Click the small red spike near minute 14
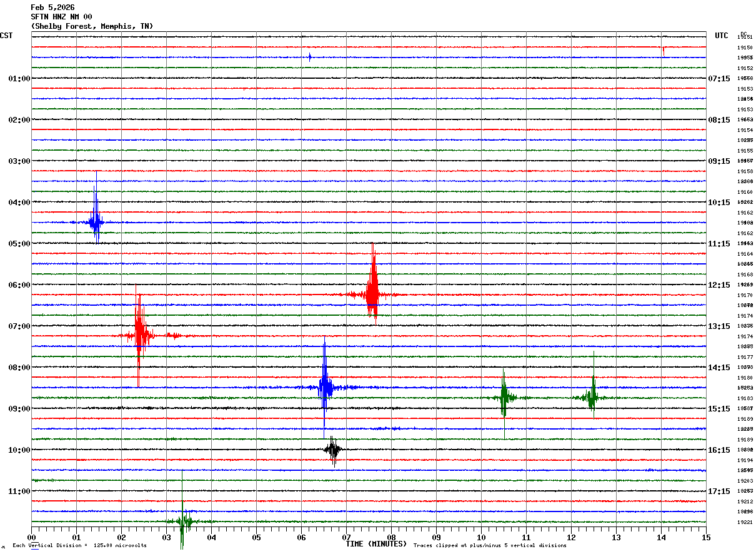The width and height of the screenshot is (756, 554). tap(664, 50)
